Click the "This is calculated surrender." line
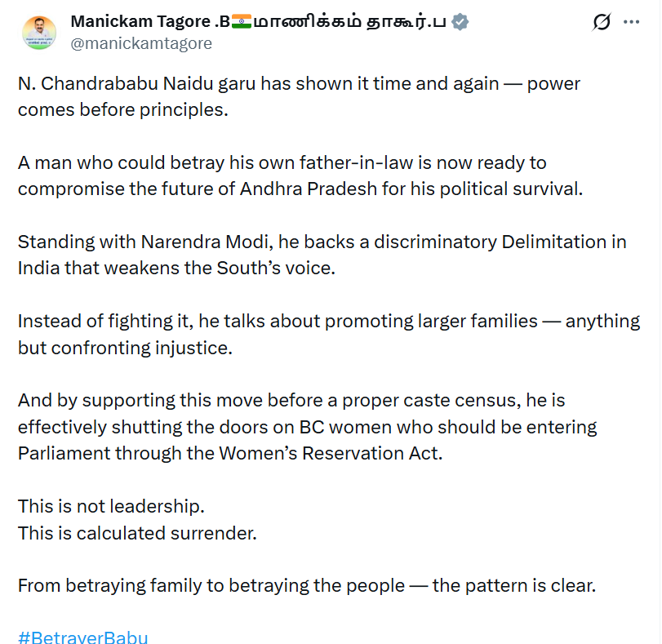 [137, 533]
